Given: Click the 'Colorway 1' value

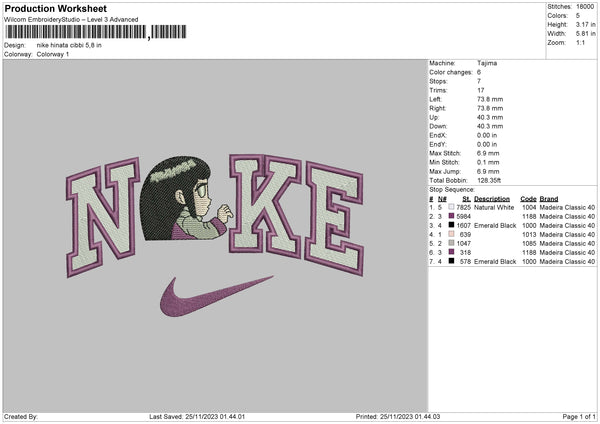Looking at the screenshot, I should 53,54.
